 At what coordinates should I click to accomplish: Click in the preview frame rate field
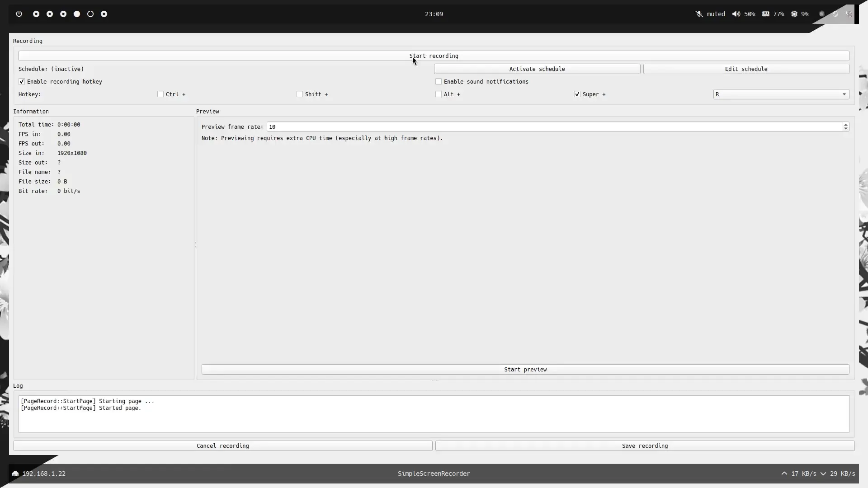pos(554,127)
